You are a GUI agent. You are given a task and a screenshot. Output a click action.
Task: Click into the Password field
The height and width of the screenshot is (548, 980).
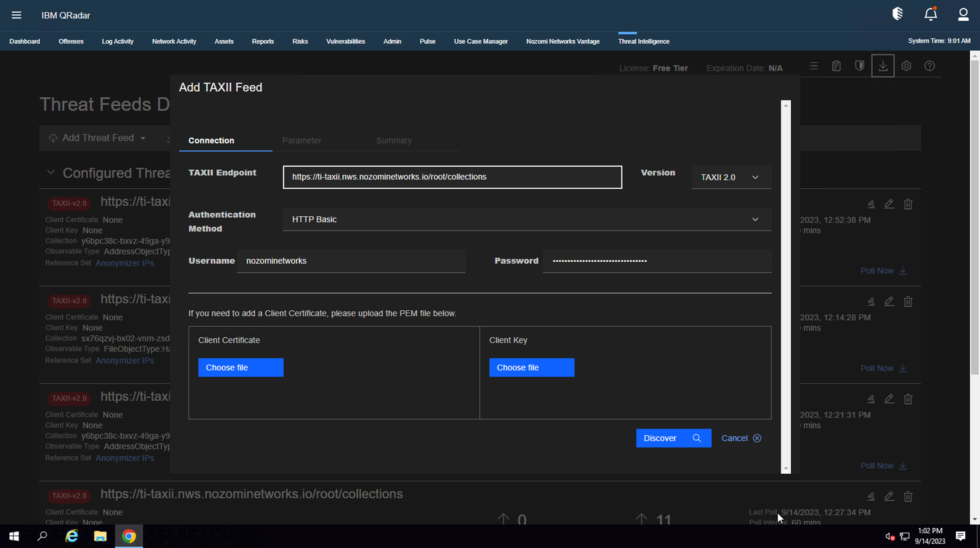point(657,261)
